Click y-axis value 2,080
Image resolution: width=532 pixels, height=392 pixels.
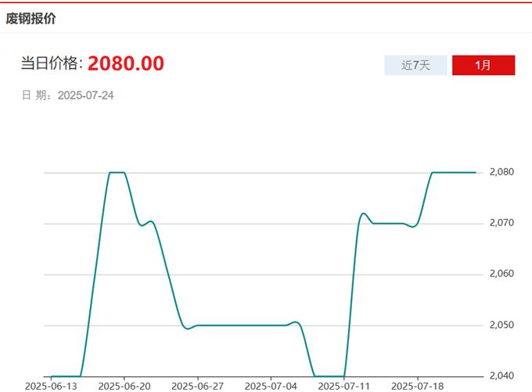tap(501, 172)
